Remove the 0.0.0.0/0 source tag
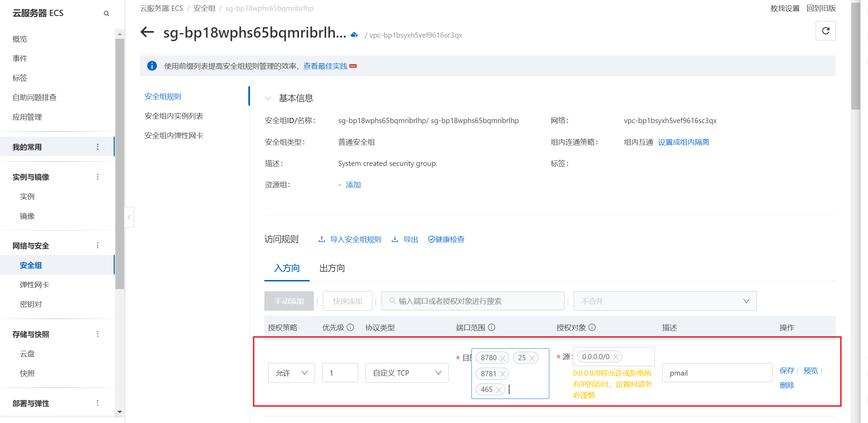This screenshot has width=868, height=423. pyautogui.click(x=616, y=357)
